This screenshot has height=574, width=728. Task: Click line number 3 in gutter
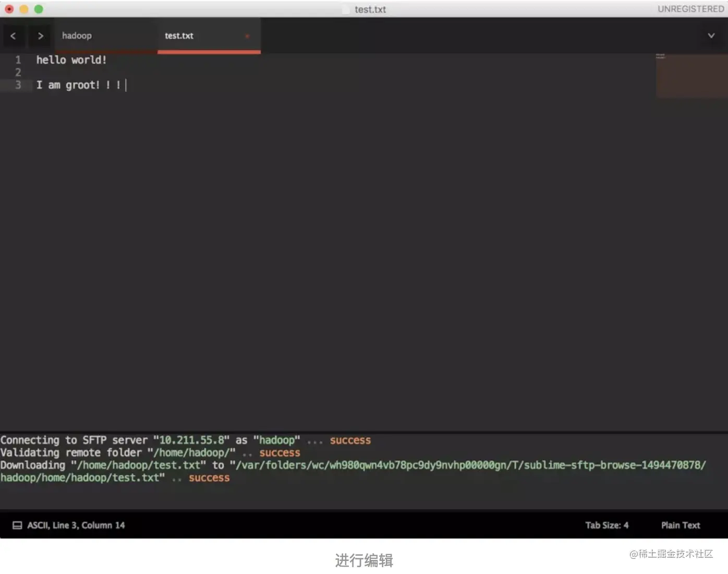[18, 85]
